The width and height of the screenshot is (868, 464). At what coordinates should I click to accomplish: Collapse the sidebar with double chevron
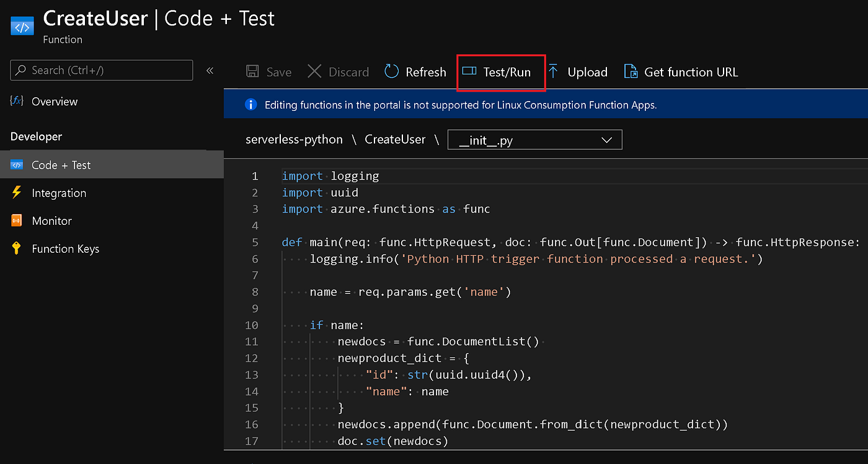point(210,71)
